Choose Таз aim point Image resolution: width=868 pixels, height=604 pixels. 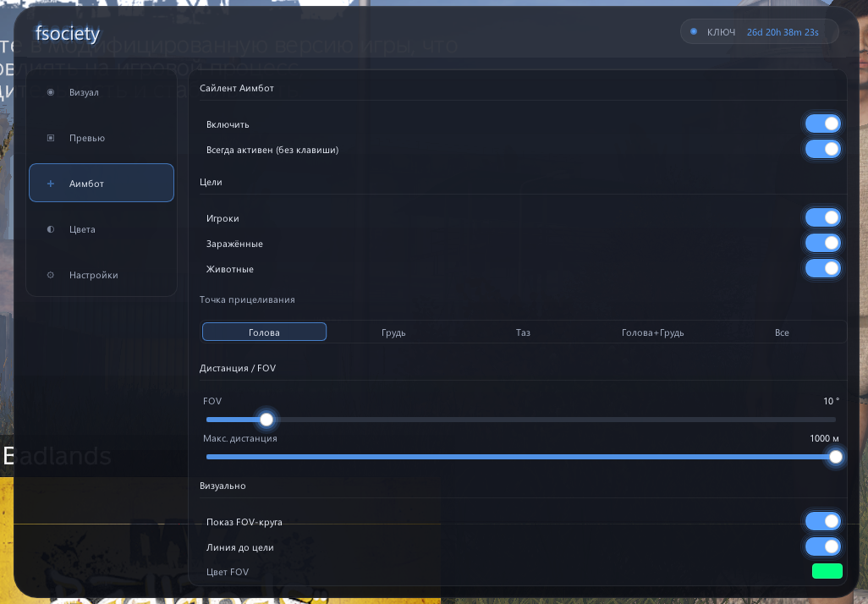[x=523, y=332]
